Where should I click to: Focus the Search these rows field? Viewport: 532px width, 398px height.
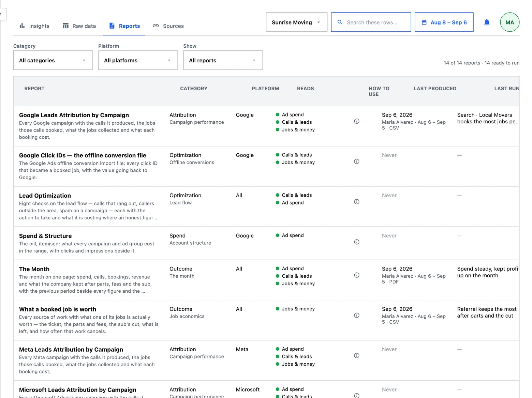click(x=371, y=22)
